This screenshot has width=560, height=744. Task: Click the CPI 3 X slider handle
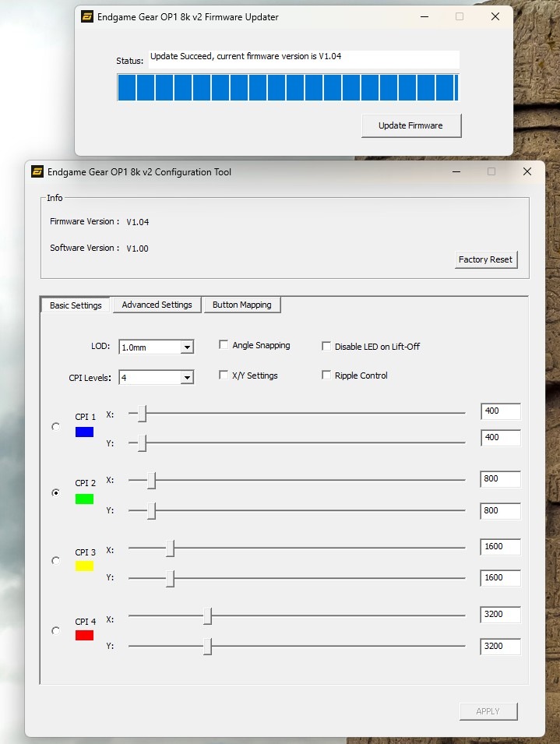coord(171,548)
